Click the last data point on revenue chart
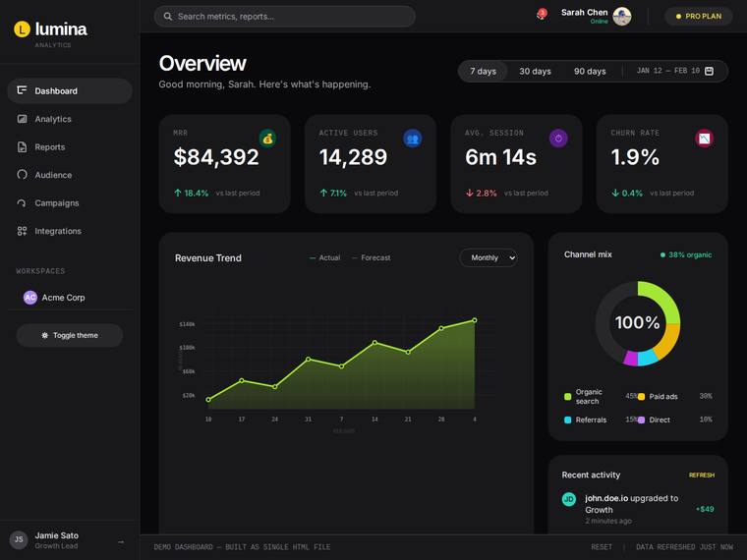The height and width of the screenshot is (560, 747). click(475, 320)
